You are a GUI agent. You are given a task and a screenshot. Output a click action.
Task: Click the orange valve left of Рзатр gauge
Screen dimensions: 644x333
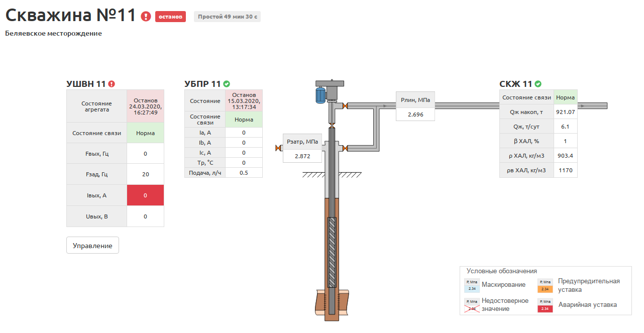[x=278, y=148]
